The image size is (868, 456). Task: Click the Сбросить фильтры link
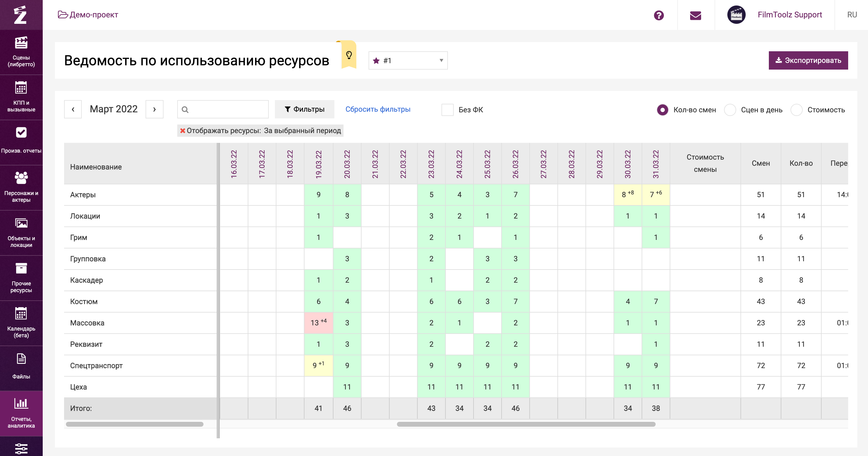(377, 109)
